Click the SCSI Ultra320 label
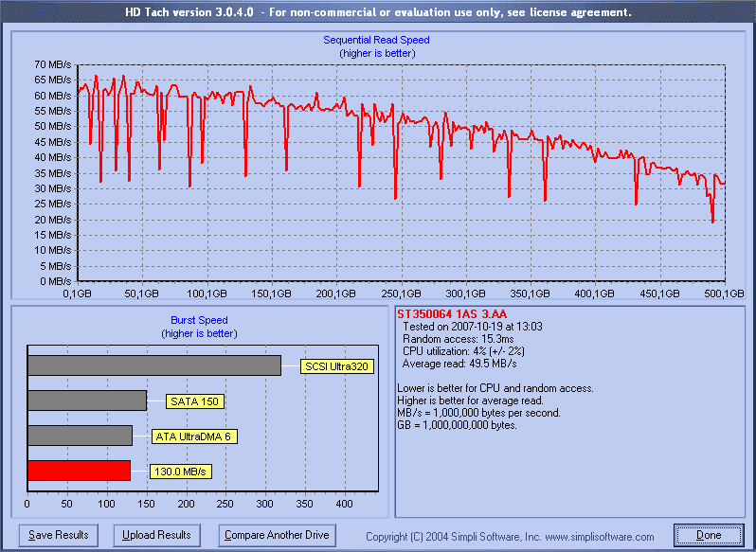The height and width of the screenshot is (552, 756). coord(336,366)
